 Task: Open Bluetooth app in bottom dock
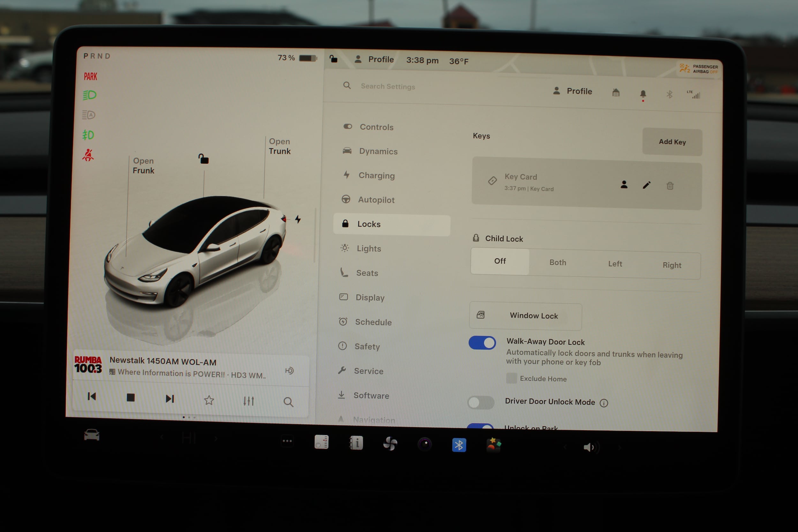point(459,445)
